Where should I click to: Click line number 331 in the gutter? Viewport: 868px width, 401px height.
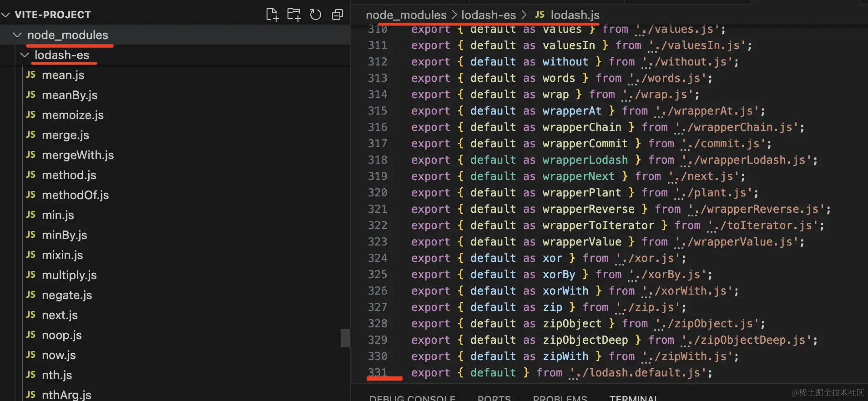(x=378, y=372)
